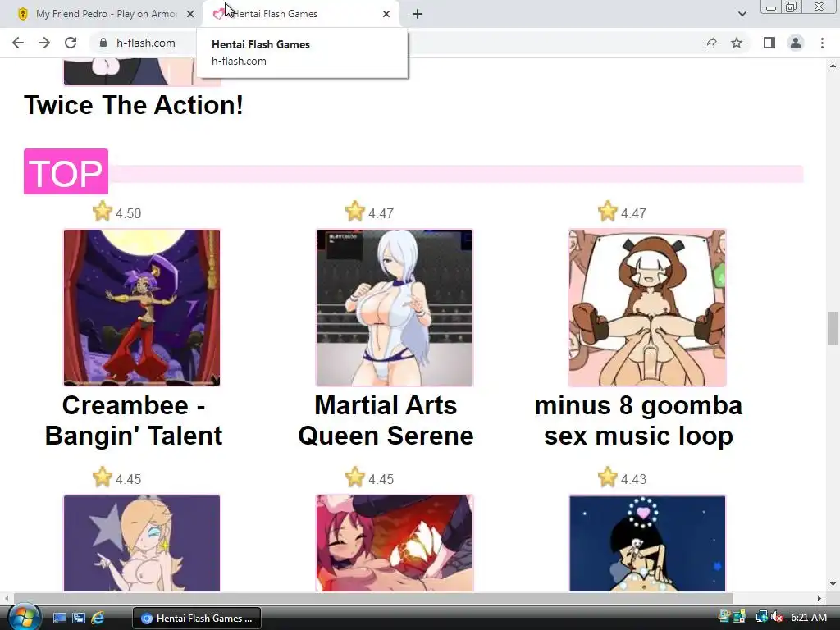Click the vertical scrollbar thumb
Screen dimensions: 840x630
coord(833,328)
